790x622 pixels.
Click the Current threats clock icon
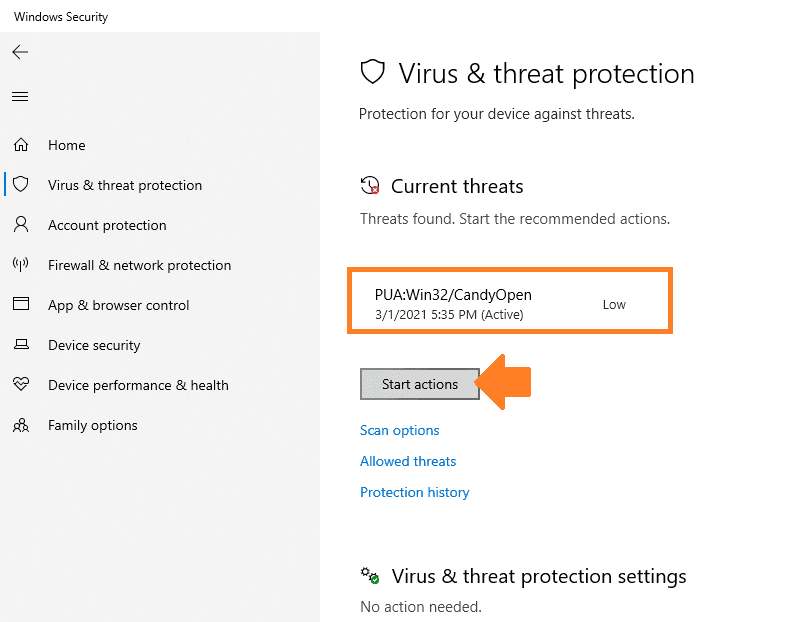click(370, 185)
